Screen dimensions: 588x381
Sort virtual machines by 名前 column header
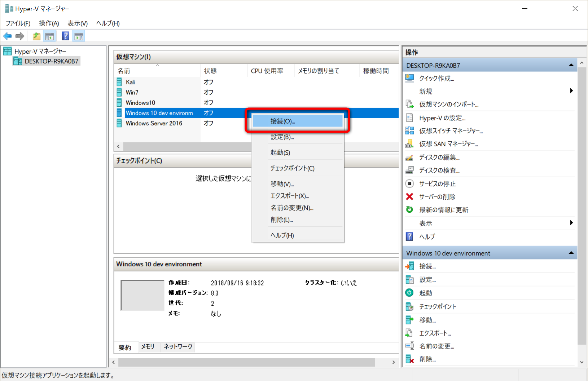157,71
